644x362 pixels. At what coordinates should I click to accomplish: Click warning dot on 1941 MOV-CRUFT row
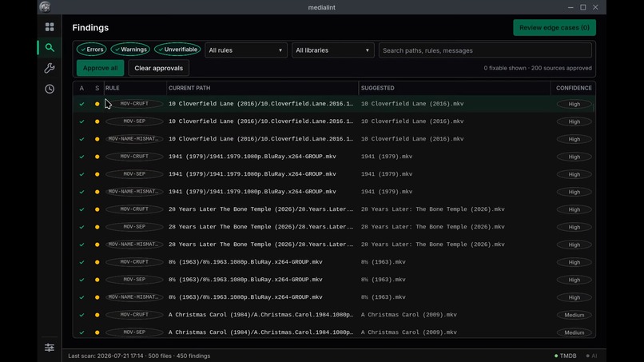[x=97, y=157]
